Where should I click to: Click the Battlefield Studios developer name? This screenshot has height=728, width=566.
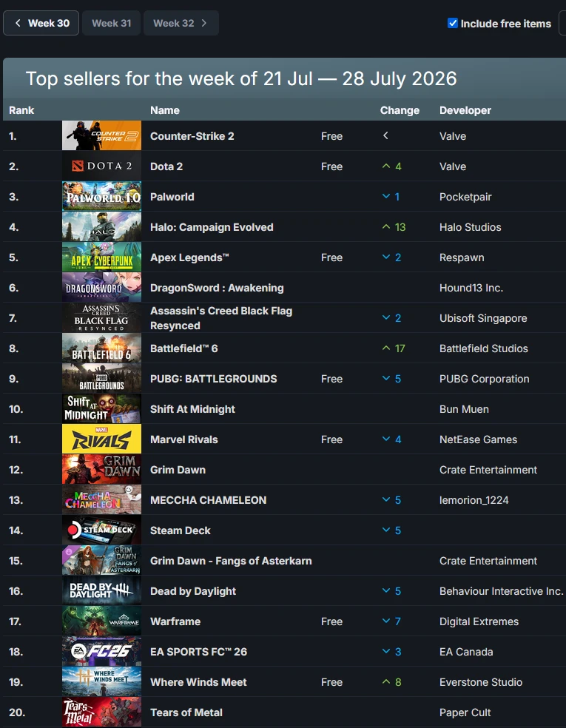(x=484, y=348)
